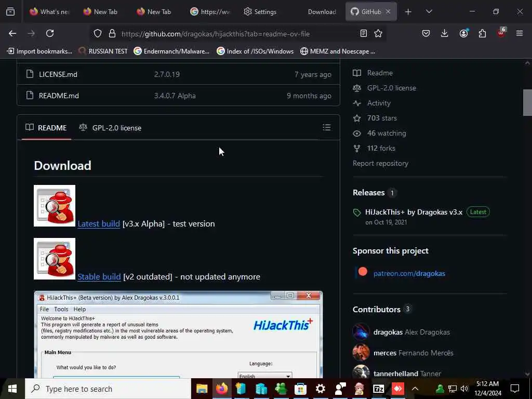Screen dimensions: 532x399
Task: Close the GitHub tab
Action: coord(388,12)
